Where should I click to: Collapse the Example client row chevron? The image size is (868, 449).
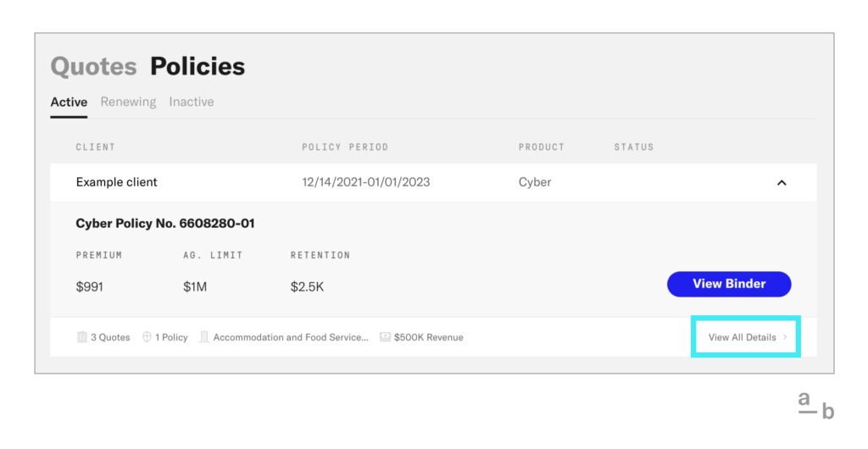pos(782,182)
